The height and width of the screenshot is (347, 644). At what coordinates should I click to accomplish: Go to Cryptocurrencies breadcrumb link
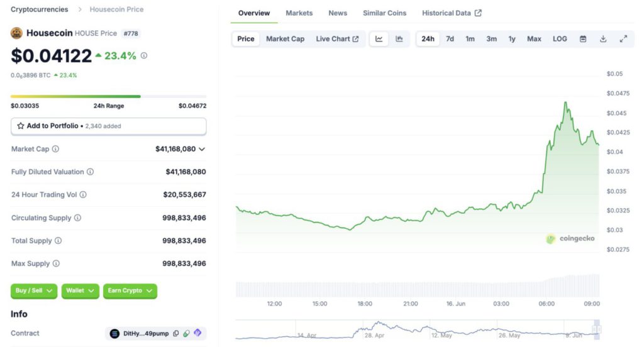point(41,9)
